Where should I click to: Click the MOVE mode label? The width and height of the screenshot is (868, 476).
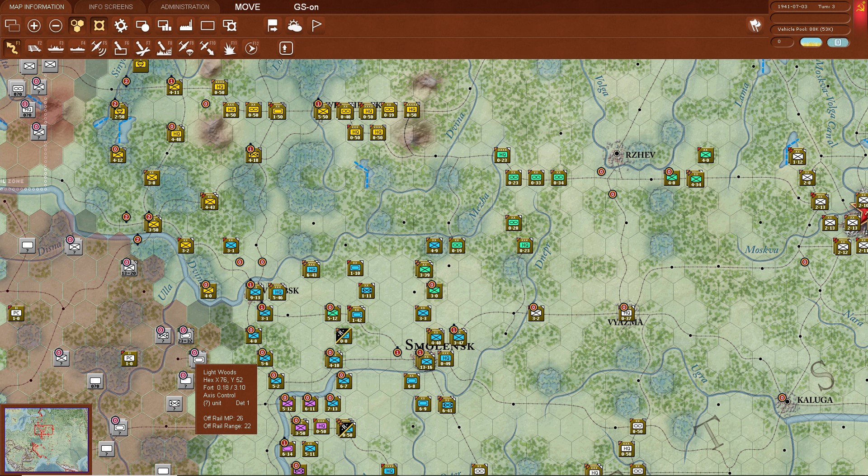pos(248,7)
